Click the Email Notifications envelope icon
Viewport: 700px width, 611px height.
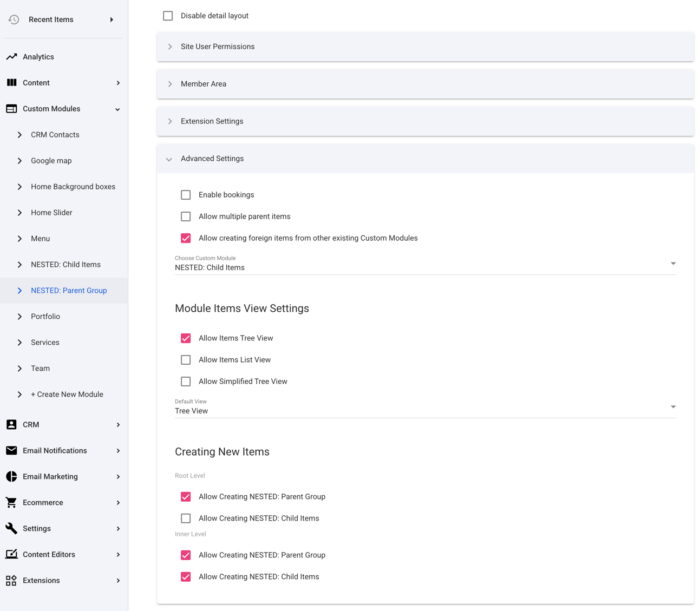tap(11, 450)
